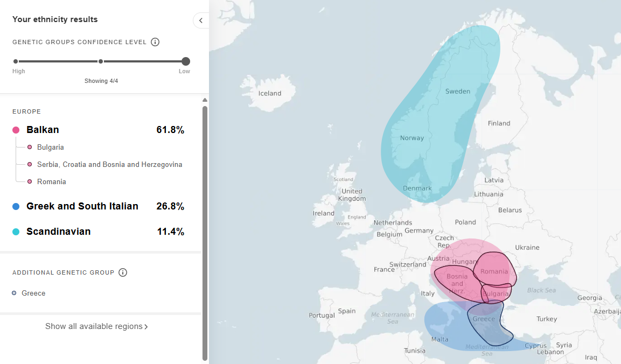The height and width of the screenshot is (364, 621).
Task: Click the Hungary label on the map
Action: click(x=465, y=262)
